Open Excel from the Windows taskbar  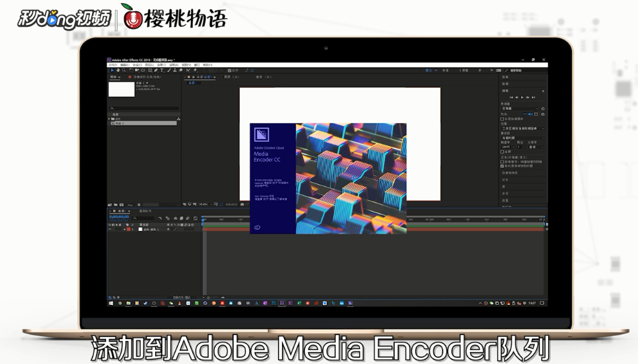[299, 303]
